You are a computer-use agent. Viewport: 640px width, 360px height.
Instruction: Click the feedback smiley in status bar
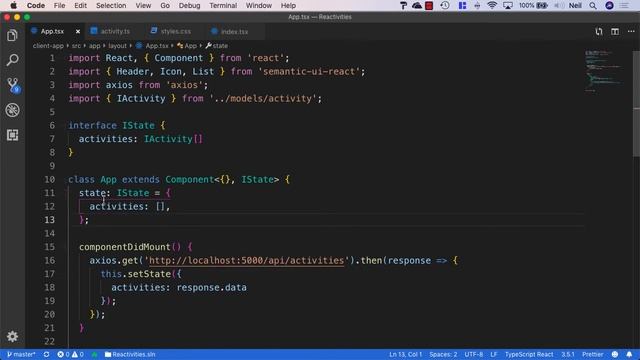pos(615,354)
